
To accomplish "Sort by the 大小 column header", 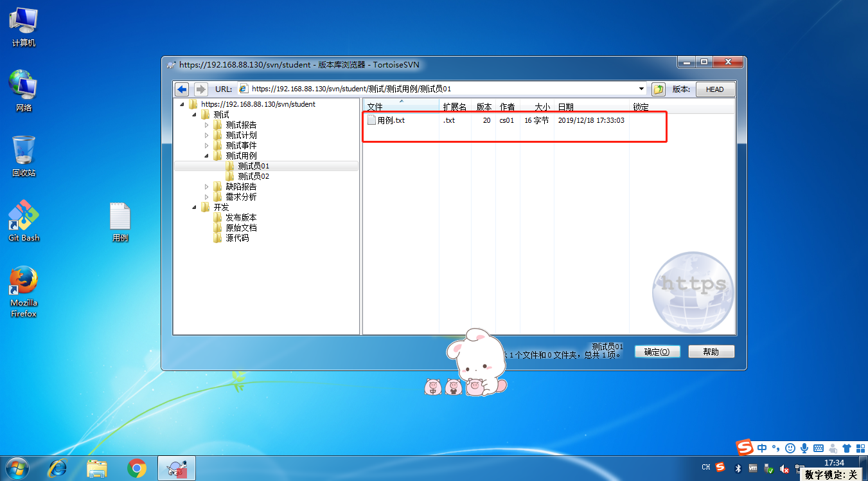I will coord(538,107).
